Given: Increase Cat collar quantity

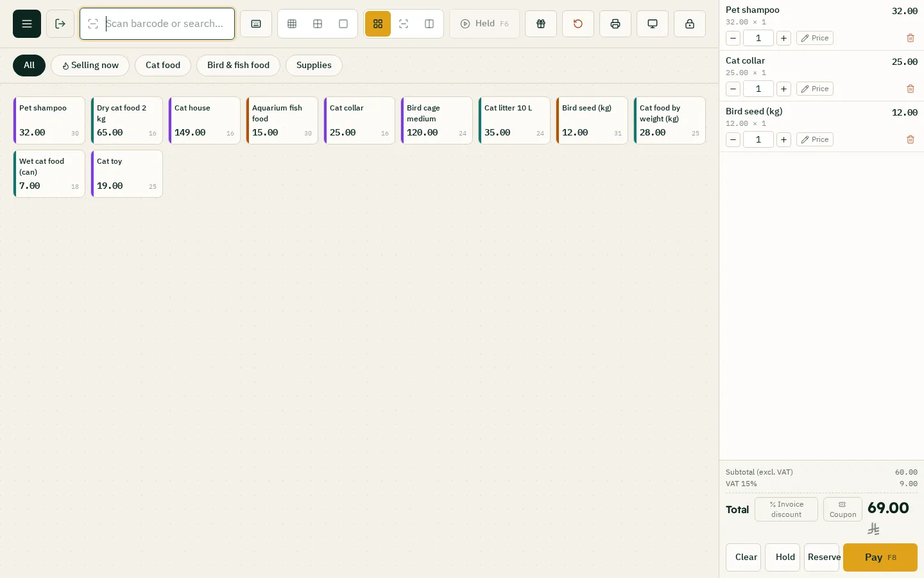Looking at the screenshot, I should [783, 89].
